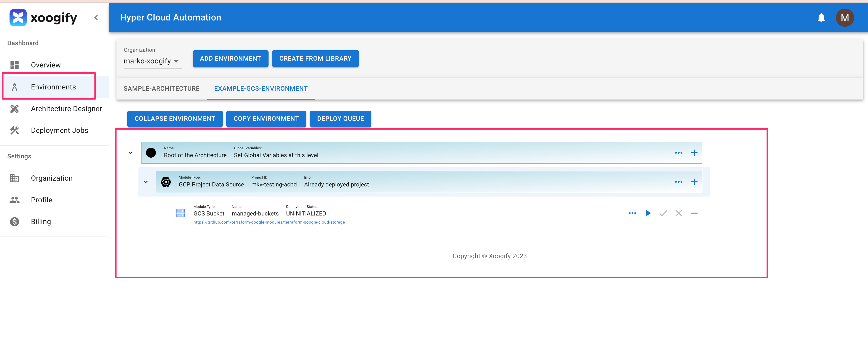Click plus icon on GCP Project Data Source
The image size is (868, 338).
coord(694,182)
